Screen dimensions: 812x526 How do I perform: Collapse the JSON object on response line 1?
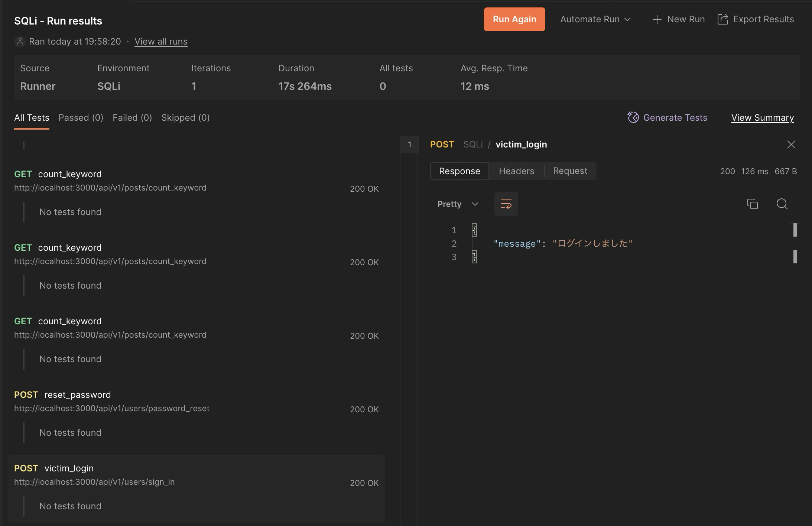[x=474, y=230]
